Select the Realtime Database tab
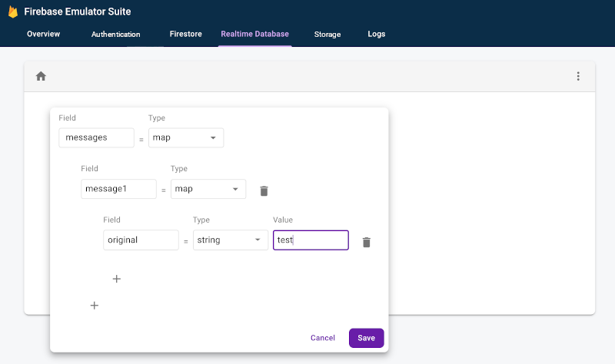 (254, 34)
